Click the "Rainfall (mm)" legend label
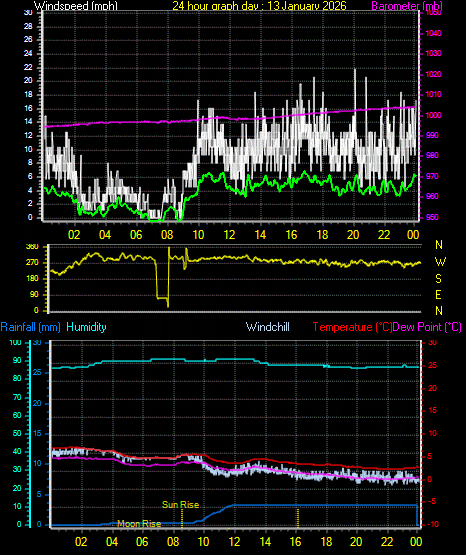466x555 pixels. click(x=31, y=327)
